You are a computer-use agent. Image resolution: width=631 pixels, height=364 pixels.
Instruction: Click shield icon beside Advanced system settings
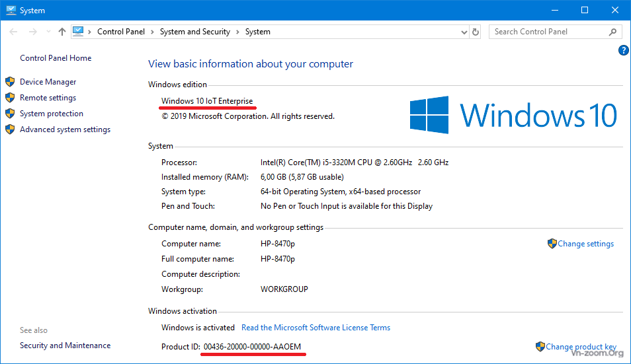[x=10, y=129]
